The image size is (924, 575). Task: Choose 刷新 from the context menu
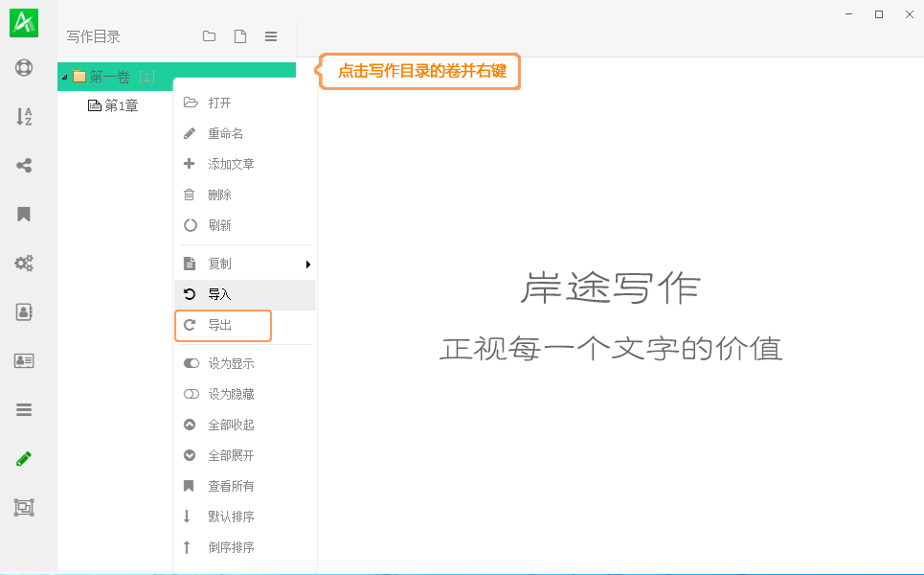click(245, 225)
